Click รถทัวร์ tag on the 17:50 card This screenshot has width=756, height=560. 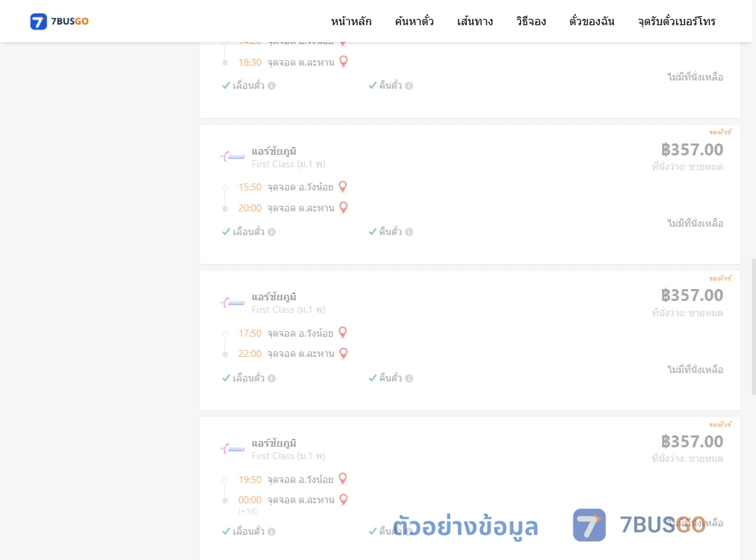(x=720, y=279)
